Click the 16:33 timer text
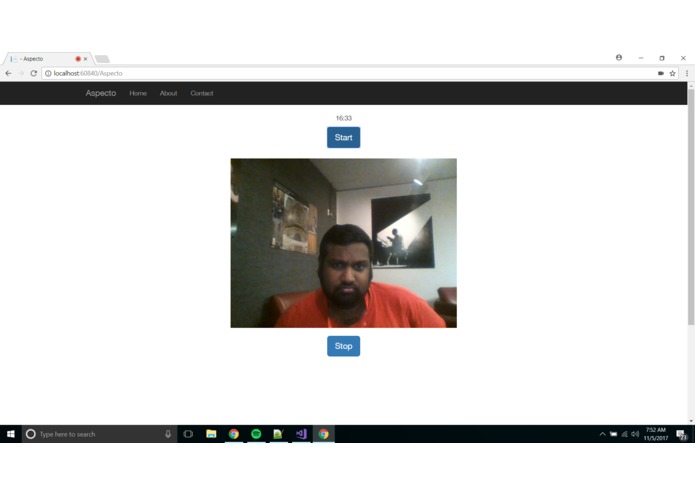695x494 pixels. [x=344, y=118]
